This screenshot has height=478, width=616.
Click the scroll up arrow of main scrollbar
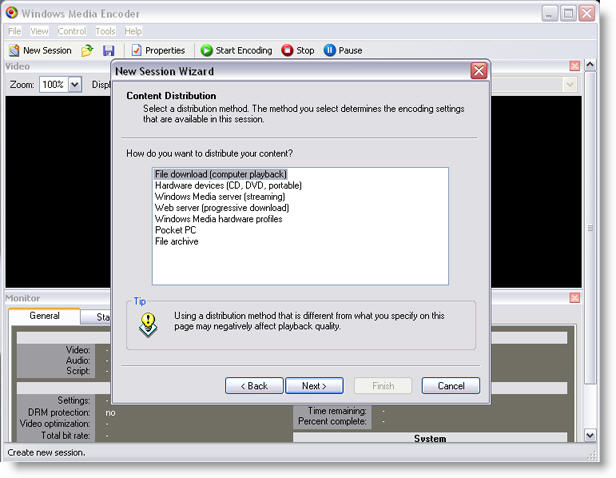point(590,65)
